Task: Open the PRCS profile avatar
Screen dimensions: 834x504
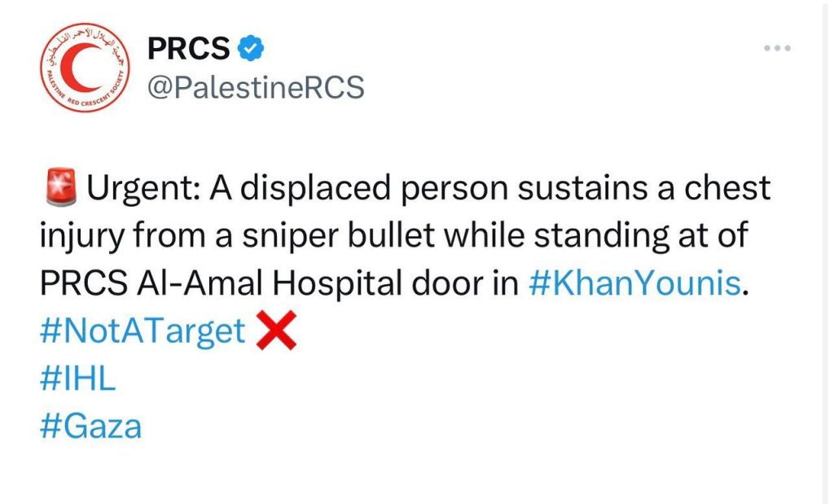Action: click(x=85, y=68)
